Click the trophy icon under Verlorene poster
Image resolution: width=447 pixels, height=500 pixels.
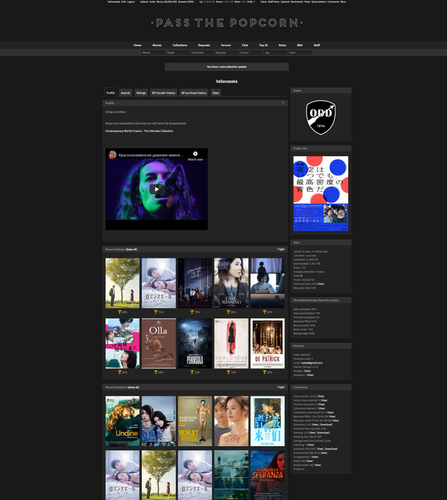pos(228,372)
